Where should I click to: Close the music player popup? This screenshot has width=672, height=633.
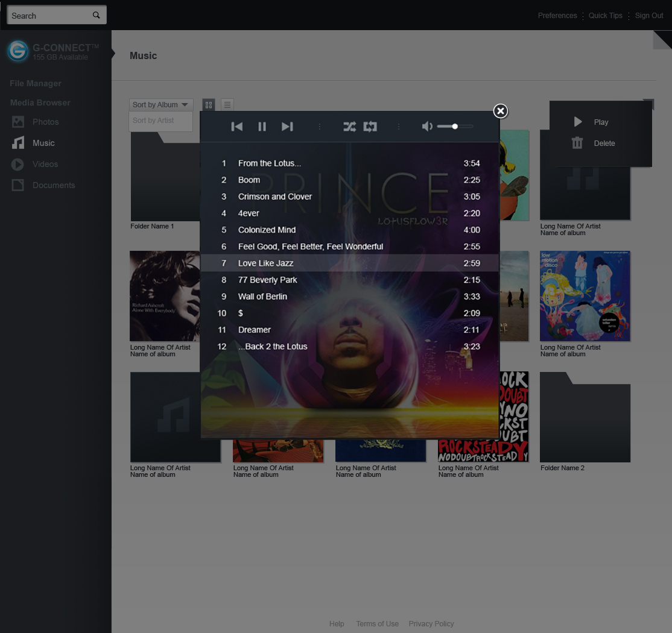tap(500, 111)
